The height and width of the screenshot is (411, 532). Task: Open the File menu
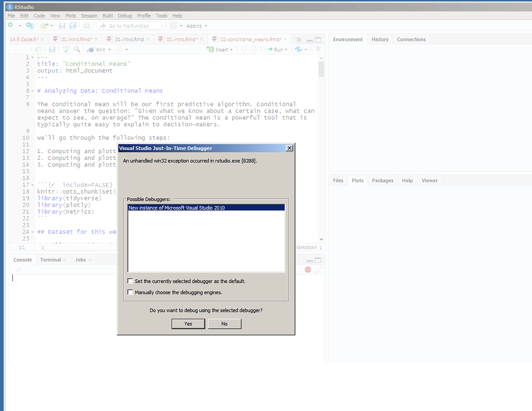point(11,16)
